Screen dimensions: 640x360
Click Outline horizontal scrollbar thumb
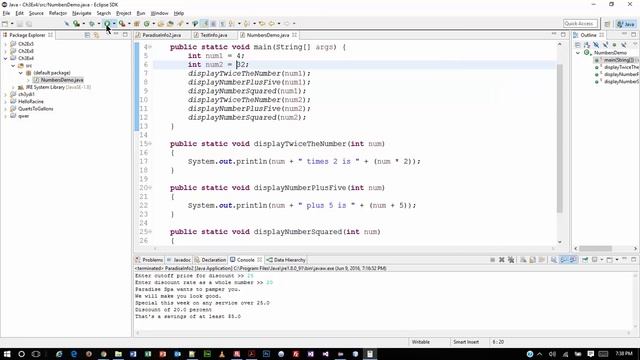click(596, 248)
